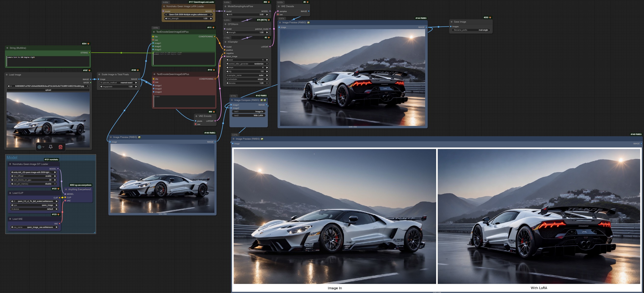Click the pin node icon
Viewport: 644px width, 293px height.
click(x=51, y=147)
